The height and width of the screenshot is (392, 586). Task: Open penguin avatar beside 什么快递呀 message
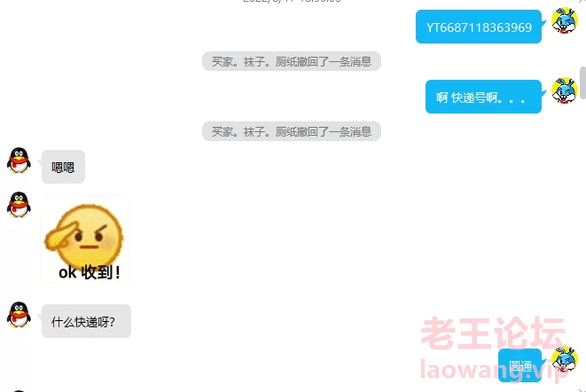coord(19,315)
